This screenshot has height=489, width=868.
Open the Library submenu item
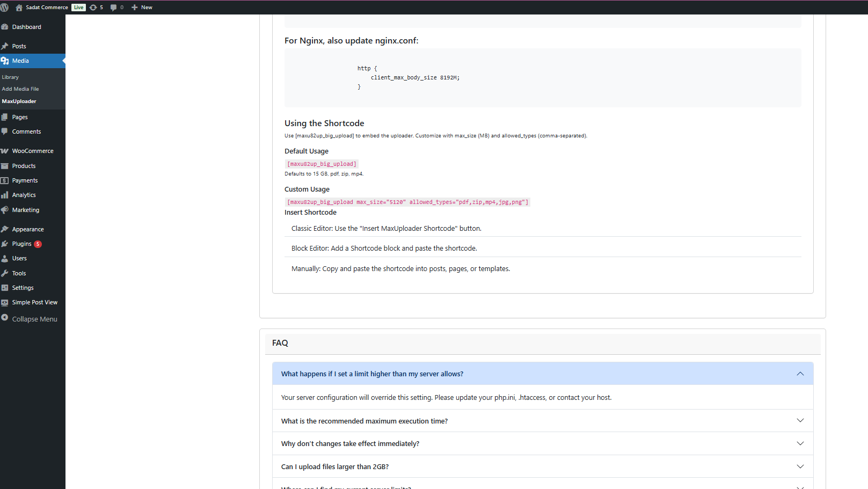(10, 77)
